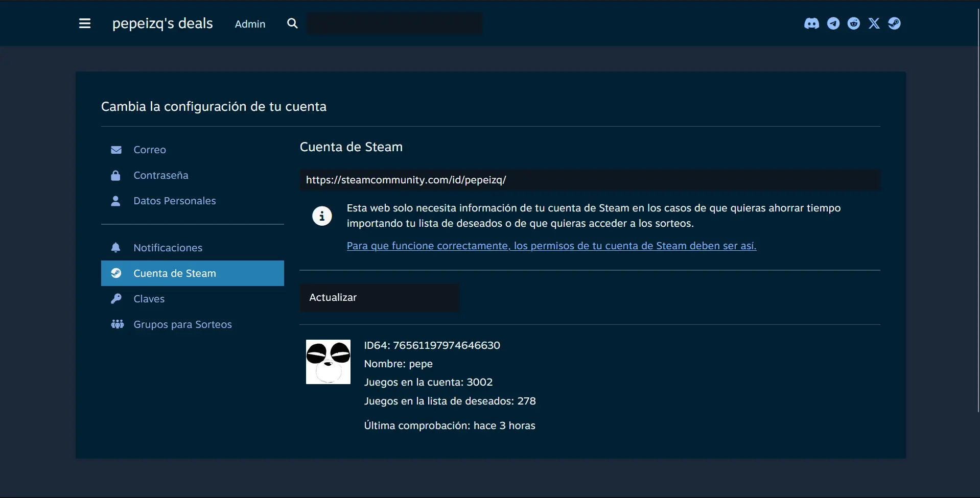Open Grupos para Sorteos section
980x498 pixels.
pos(182,324)
